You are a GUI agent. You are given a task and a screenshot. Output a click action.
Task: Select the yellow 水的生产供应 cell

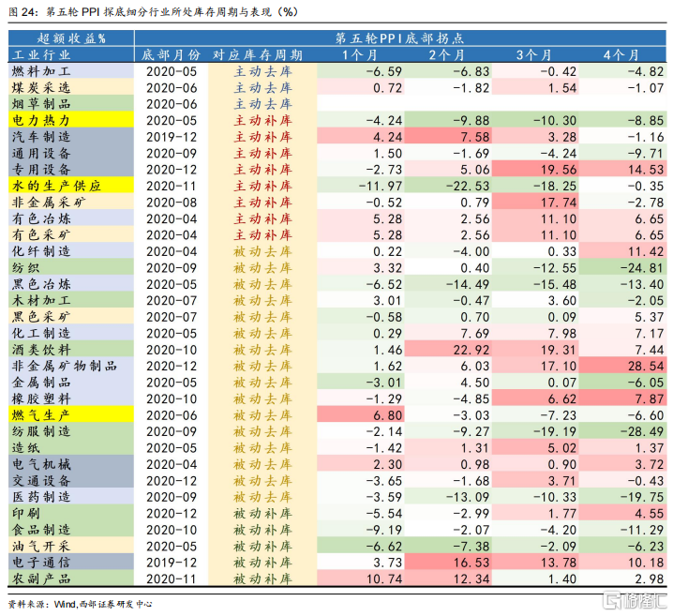pyautogui.click(x=71, y=186)
